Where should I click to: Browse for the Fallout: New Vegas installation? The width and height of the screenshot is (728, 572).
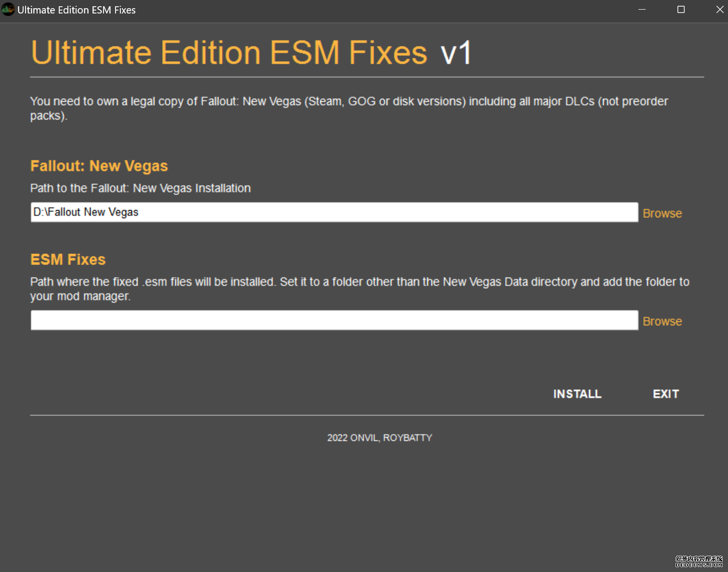pos(662,213)
